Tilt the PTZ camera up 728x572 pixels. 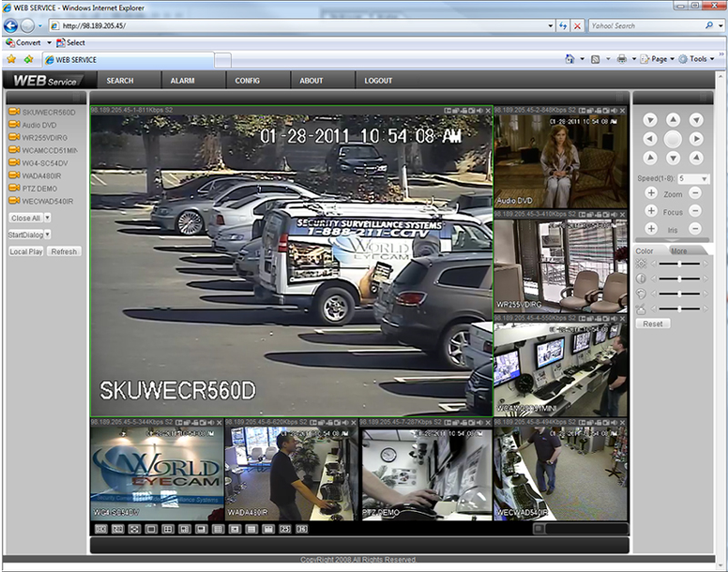pyautogui.click(x=672, y=120)
